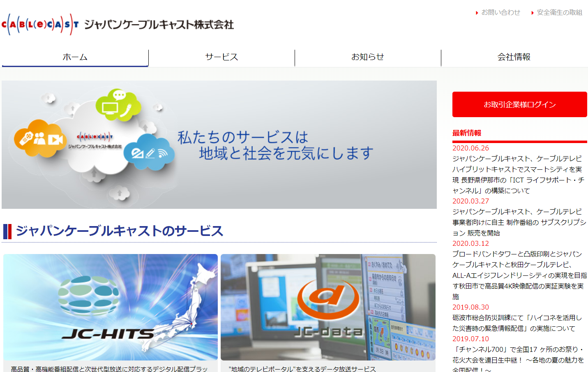The image size is (588, 372).
Task: Click the JC-HITS caption 高品質・高機能番組配信
Action: coord(109,369)
